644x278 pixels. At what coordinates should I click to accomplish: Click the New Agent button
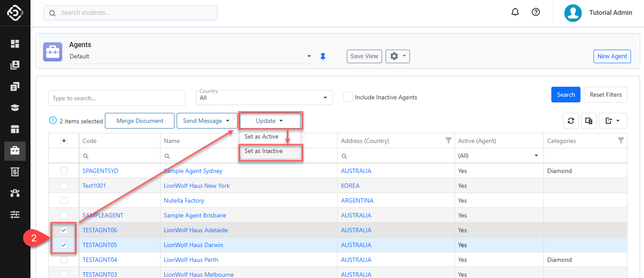(612, 56)
